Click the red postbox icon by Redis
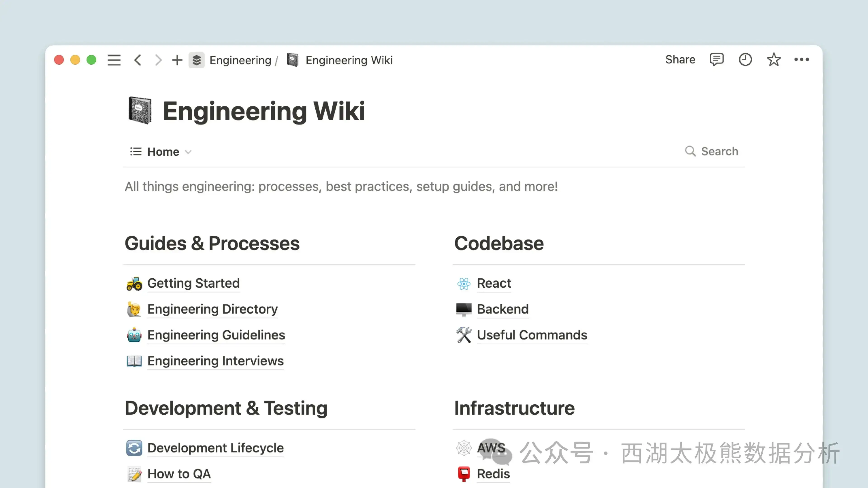Image resolution: width=868 pixels, height=488 pixels. [464, 474]
